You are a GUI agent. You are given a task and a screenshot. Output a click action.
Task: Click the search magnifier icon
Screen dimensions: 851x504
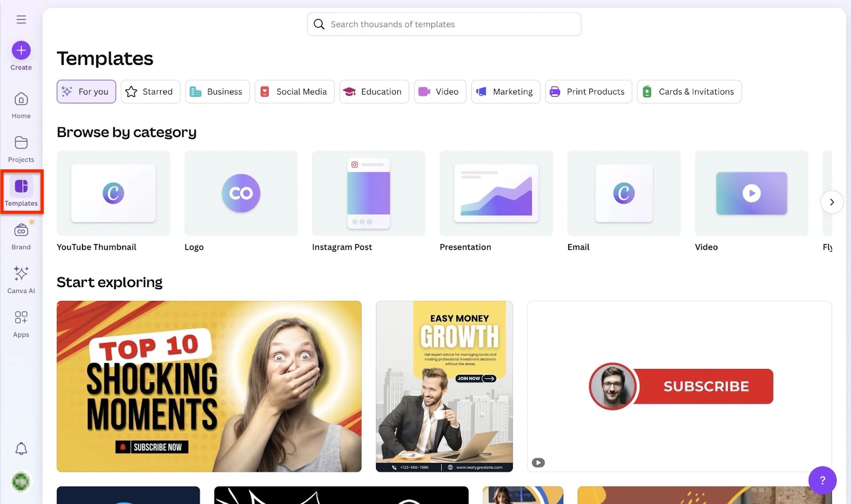(x=319, y=24)
